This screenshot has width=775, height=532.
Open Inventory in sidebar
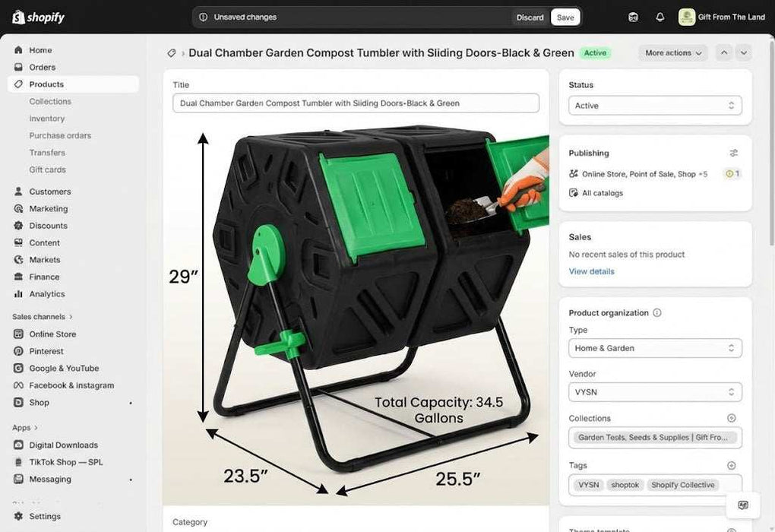[46, 119]
